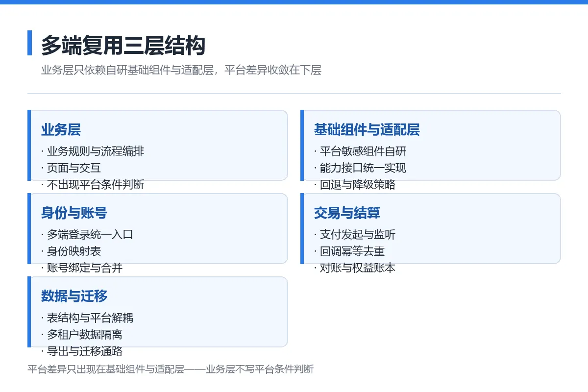Screen dimensions: 588x392
Task: Click bullet 多租户数据隔离
Action: (x=82, y=335)
